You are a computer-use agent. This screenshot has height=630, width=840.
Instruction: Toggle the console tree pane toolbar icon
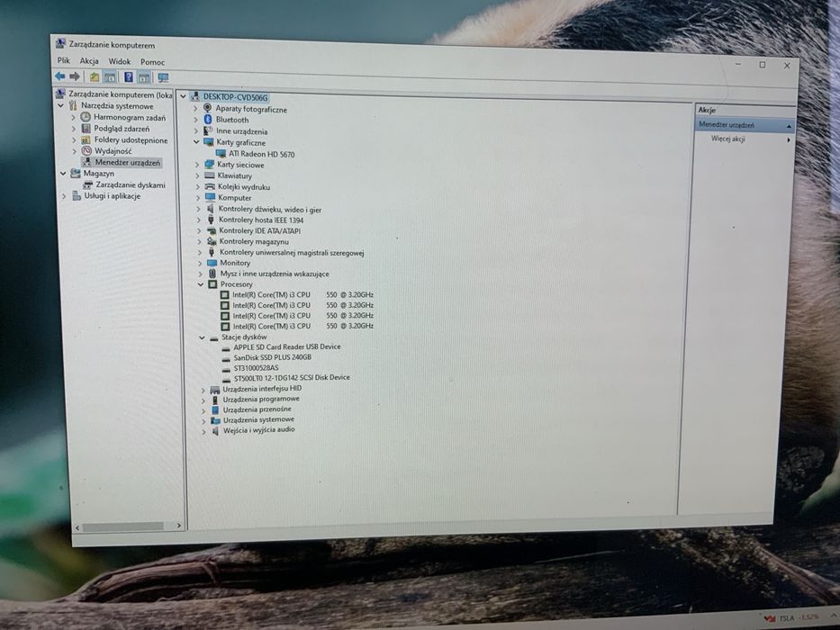coord(110,77)
